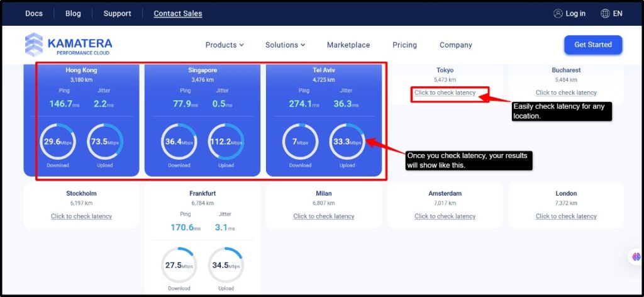Click the floating brain widget icon
The height and width of the screenshot is (297, 644).
tap(636, 257)
